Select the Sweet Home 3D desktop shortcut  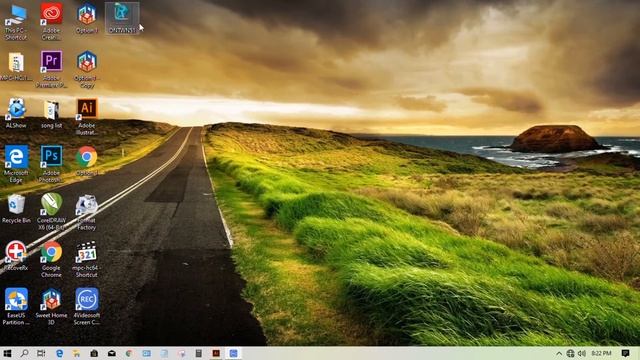51,307
